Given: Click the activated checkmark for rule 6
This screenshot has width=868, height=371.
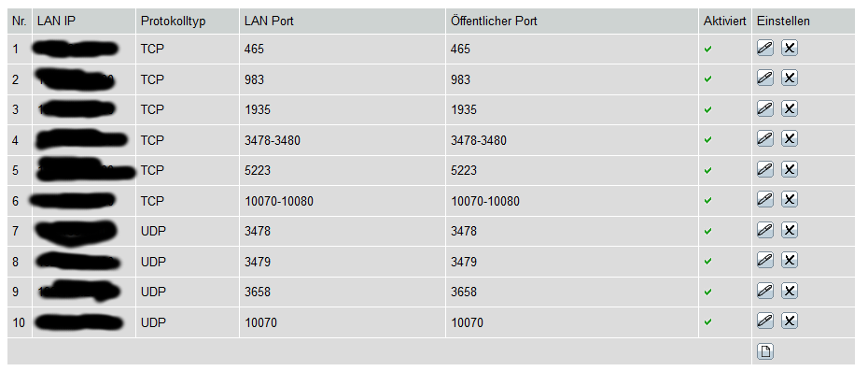Looking at the screenshot, I should tap(708, 201).
